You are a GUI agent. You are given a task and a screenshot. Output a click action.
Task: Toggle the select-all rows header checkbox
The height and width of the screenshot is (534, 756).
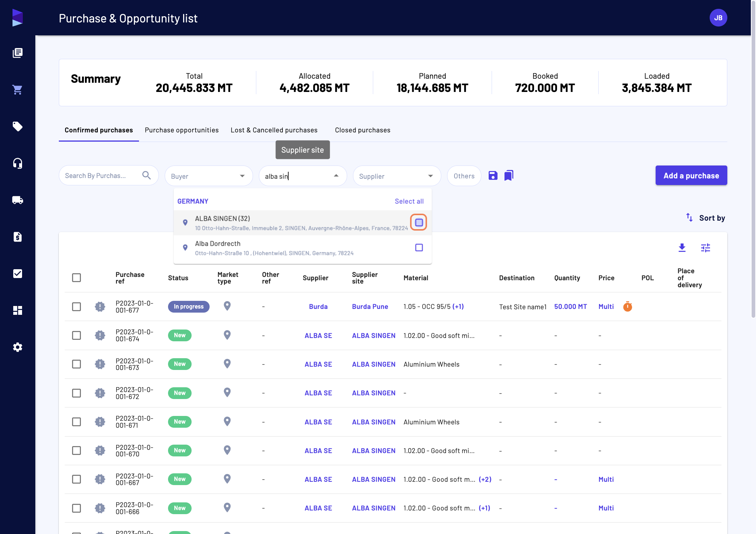[x=76, y=277]
